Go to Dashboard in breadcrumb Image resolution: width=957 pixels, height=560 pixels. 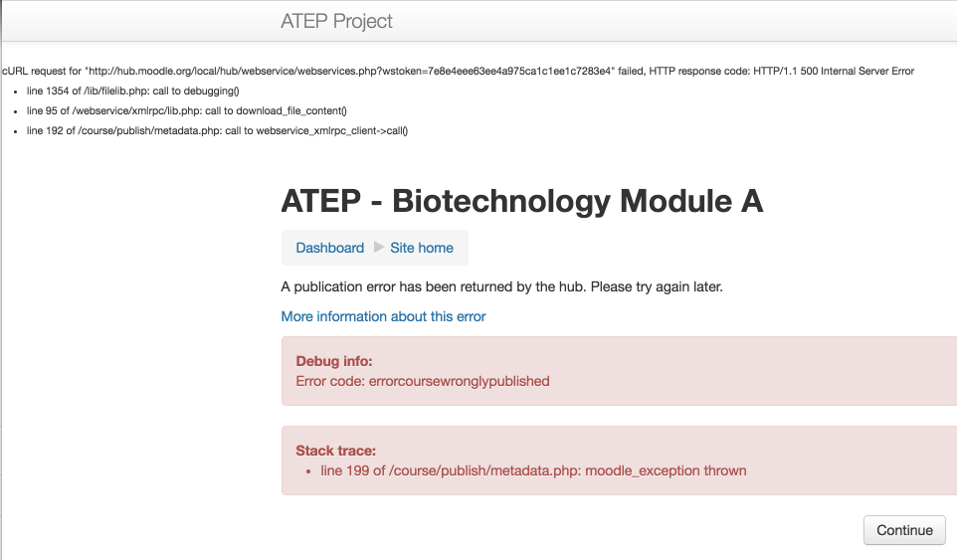(x=329, y=248)
